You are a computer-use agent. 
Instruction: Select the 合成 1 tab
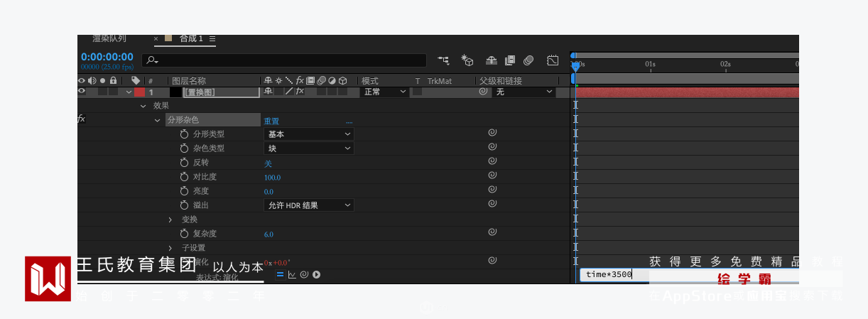191,38
